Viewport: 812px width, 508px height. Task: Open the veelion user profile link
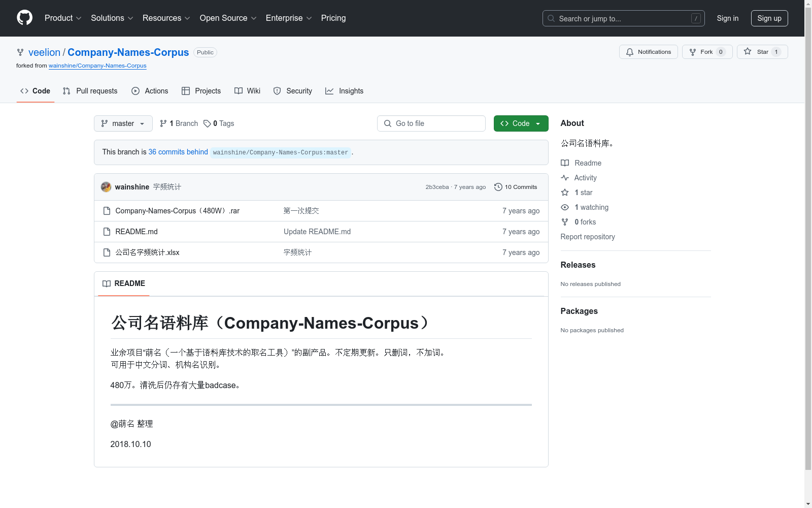pyautogui.click(x=44, y=52)
